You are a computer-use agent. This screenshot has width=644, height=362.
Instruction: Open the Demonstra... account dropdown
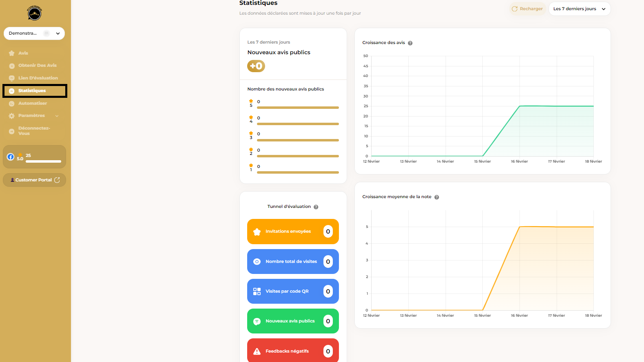click(34, 33)
